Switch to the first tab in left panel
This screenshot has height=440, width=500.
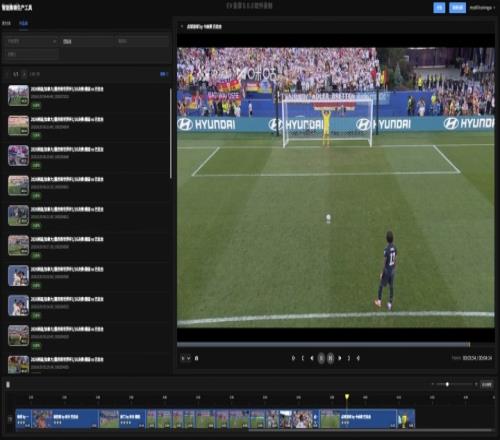[6, 23]
